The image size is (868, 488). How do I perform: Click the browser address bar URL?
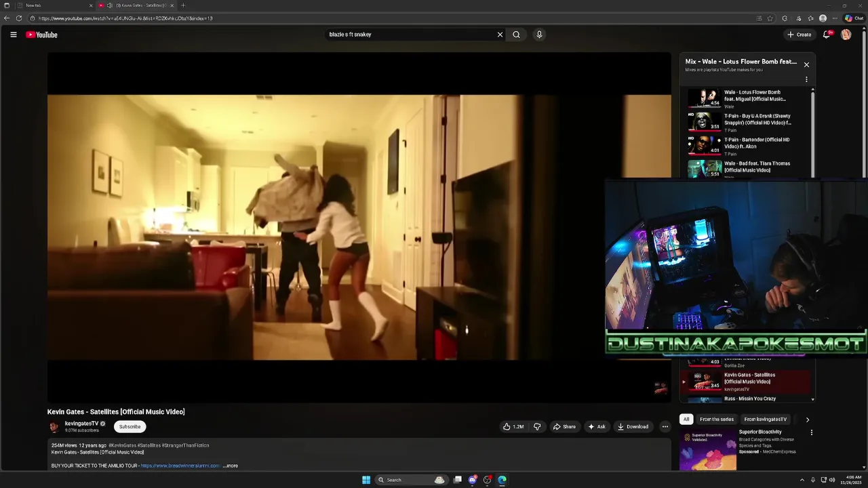125,18
